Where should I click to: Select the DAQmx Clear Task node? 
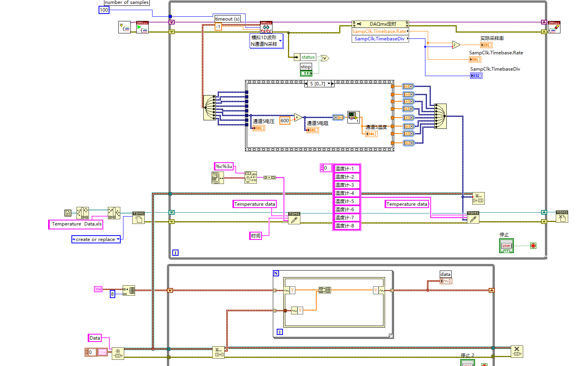(554, 27)
